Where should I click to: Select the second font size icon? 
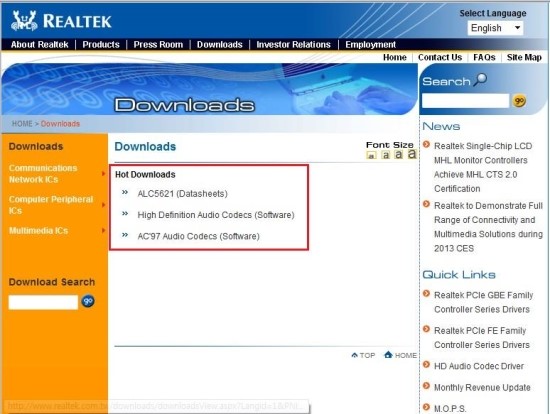click(x=385, y=155)
